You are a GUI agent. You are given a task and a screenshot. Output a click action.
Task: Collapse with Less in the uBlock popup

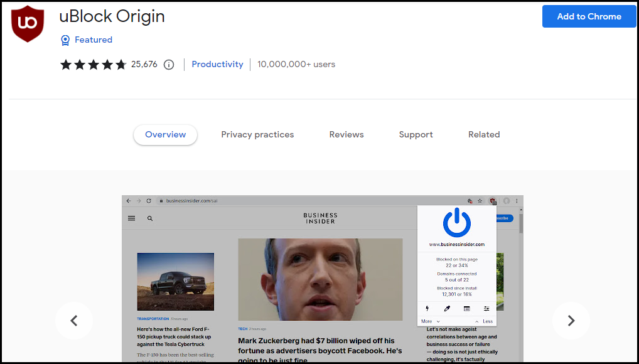pos(484,321)
